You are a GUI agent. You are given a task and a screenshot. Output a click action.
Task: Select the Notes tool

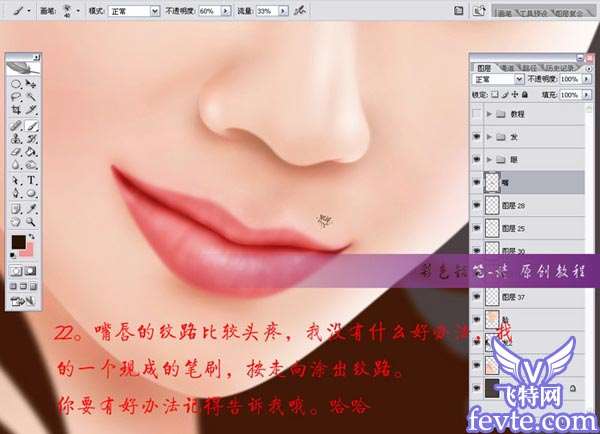point(16,209)
